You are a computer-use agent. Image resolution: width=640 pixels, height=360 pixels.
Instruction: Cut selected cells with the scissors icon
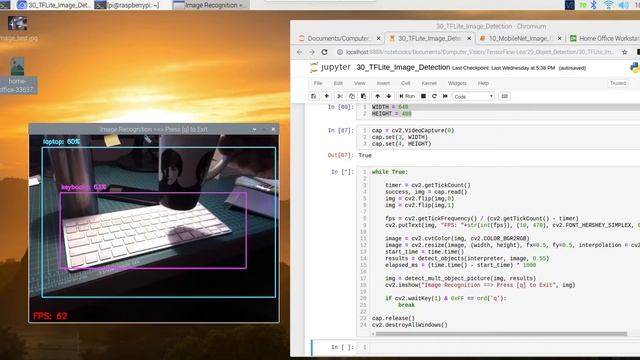(340, 96)
